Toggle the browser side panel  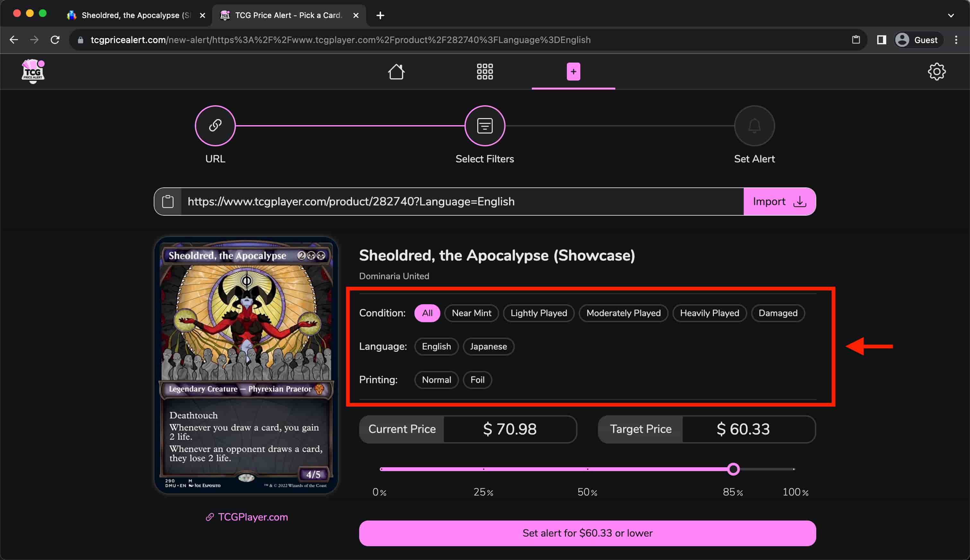881,39
